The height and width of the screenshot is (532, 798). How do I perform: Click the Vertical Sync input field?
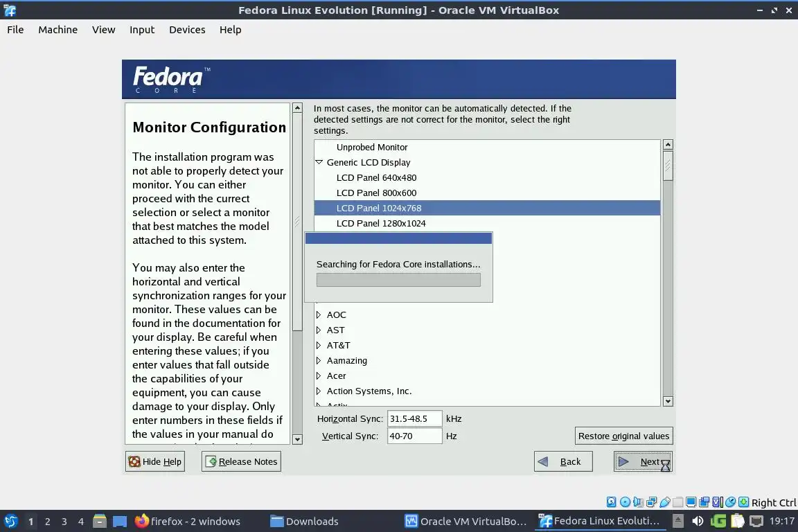point(414,436)
